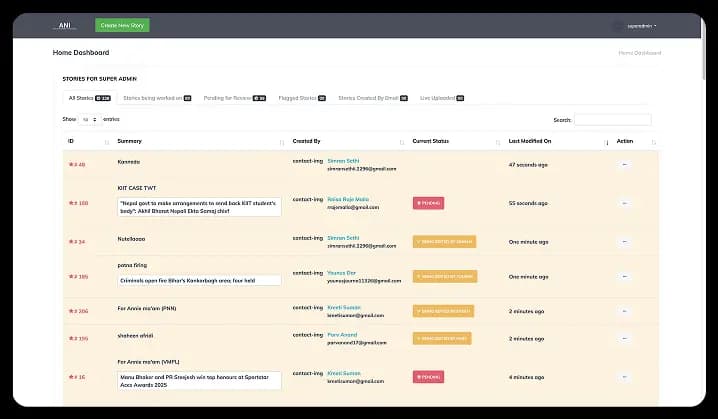The height and width of the screenshot is (419, 718).
Task: Click the star icon on the Nutellaaaa row
Action: click(x=71, y=241)
